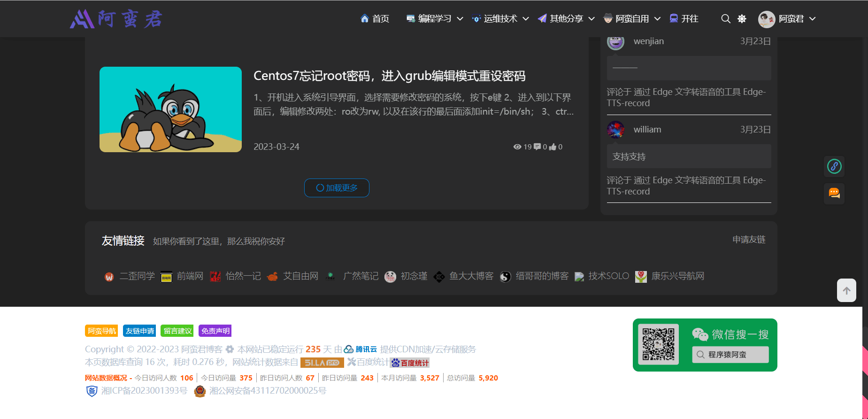Open friend link 怡然一记

[x=243, y=276]
